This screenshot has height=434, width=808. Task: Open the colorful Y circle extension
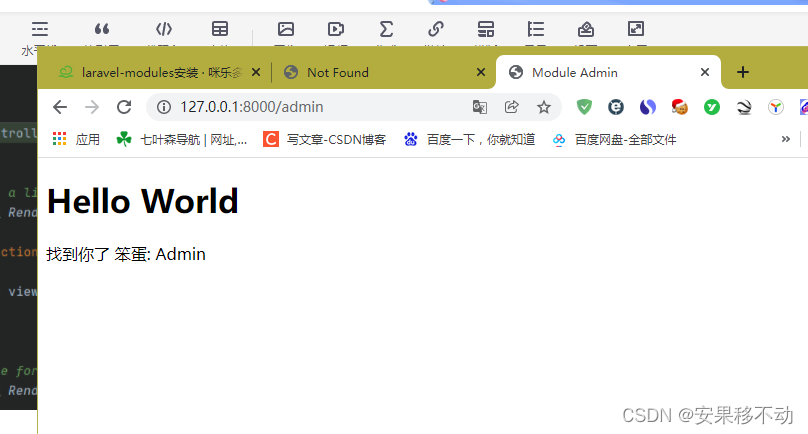(776, 107)
